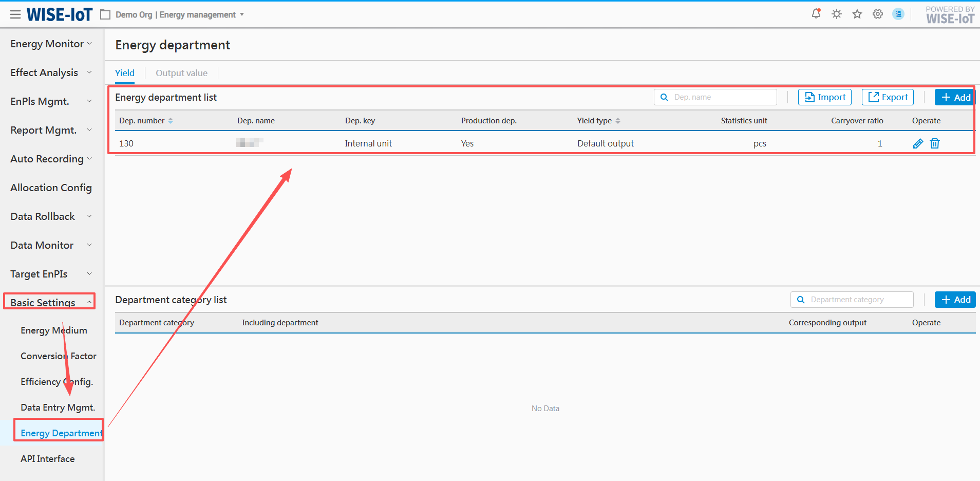Click the notification bell icon

coord(816,14)
